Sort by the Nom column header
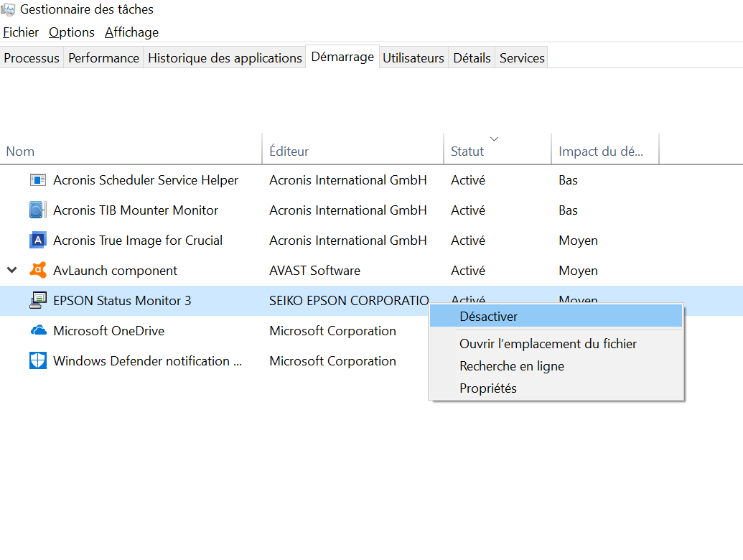This screenshot has height=560, width=743. coord(20,151)
